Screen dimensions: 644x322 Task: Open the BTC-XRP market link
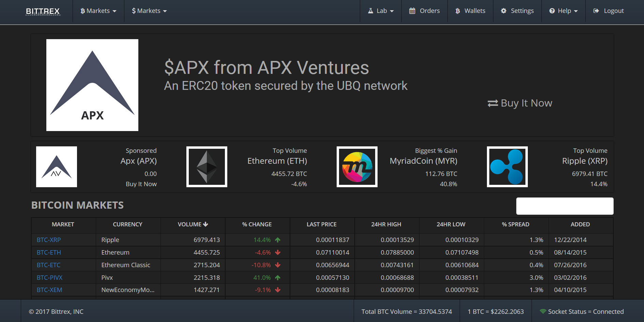[49, 240]
